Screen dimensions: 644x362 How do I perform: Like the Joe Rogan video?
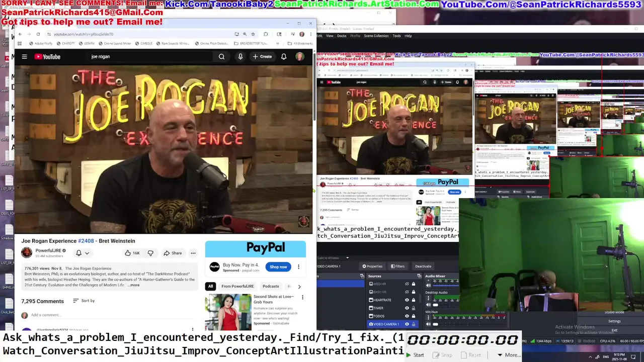132,253
